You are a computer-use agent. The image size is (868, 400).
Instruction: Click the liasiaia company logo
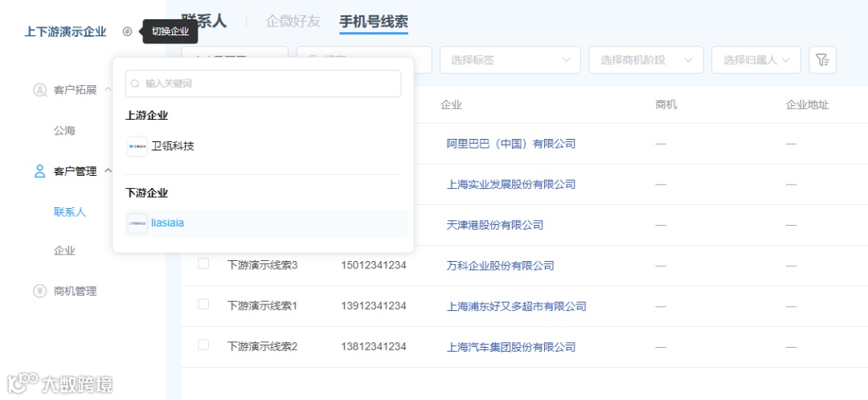coord(137,223)
